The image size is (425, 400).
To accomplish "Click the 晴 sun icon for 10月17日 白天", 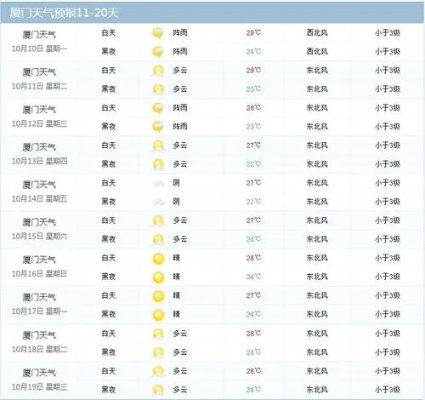I will [x=158, y=296].
